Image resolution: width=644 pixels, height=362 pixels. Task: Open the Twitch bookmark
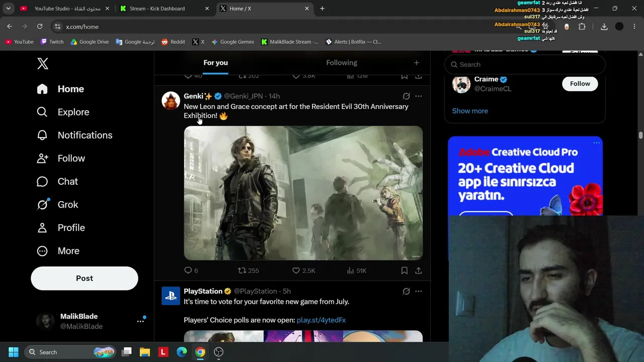(x=52, y=42)
